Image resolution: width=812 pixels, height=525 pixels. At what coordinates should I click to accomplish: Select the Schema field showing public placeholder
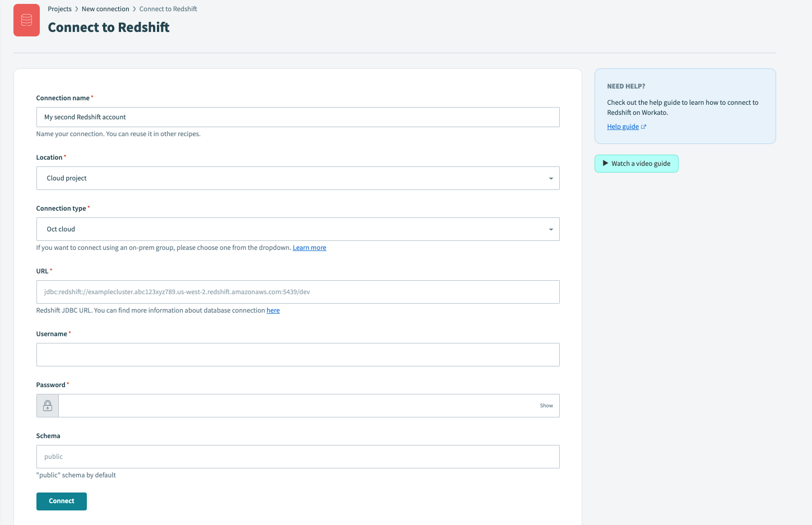pyautogui.click(x=298, y=456)
